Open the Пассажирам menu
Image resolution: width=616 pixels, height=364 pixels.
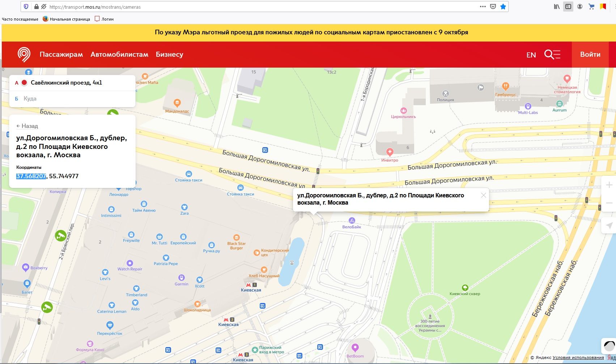coord(61,55)
